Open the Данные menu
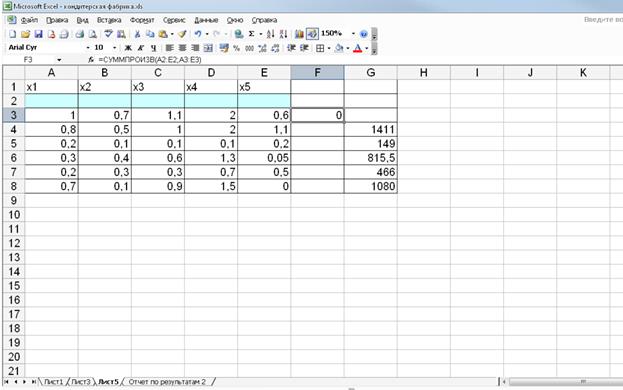The width and height of the screenshot is (623, 390). tap(206, 20)
